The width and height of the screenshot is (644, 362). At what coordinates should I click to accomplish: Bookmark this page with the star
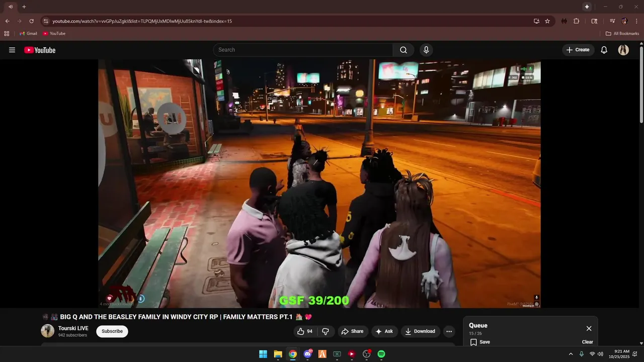547,21
